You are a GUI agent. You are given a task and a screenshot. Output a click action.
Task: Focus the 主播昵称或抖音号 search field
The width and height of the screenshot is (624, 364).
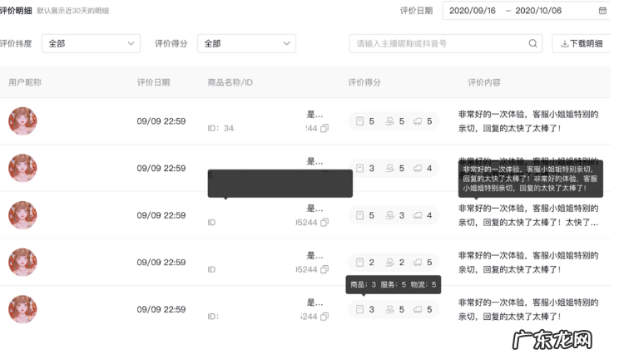click(x=446, y=43)
